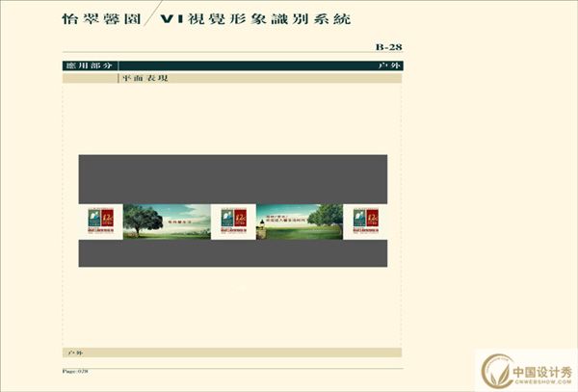Select the 平面表現 subtitle

(145, 78)
